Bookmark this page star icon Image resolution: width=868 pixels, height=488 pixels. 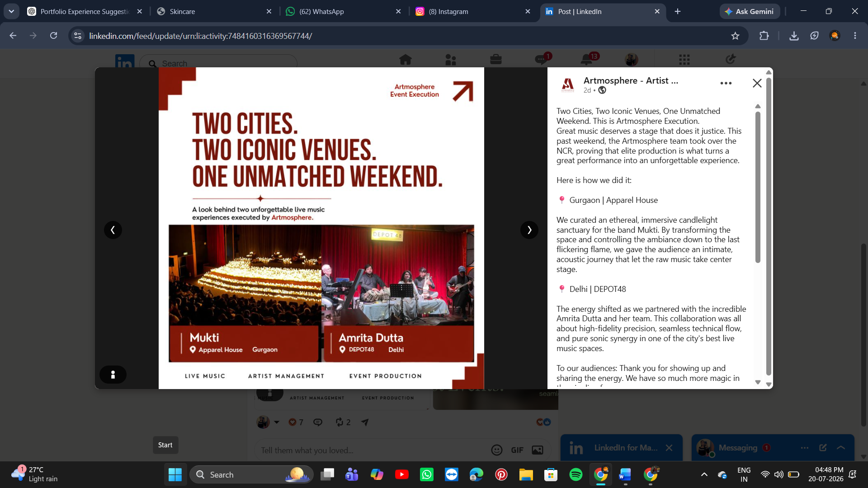pos(735,36)
